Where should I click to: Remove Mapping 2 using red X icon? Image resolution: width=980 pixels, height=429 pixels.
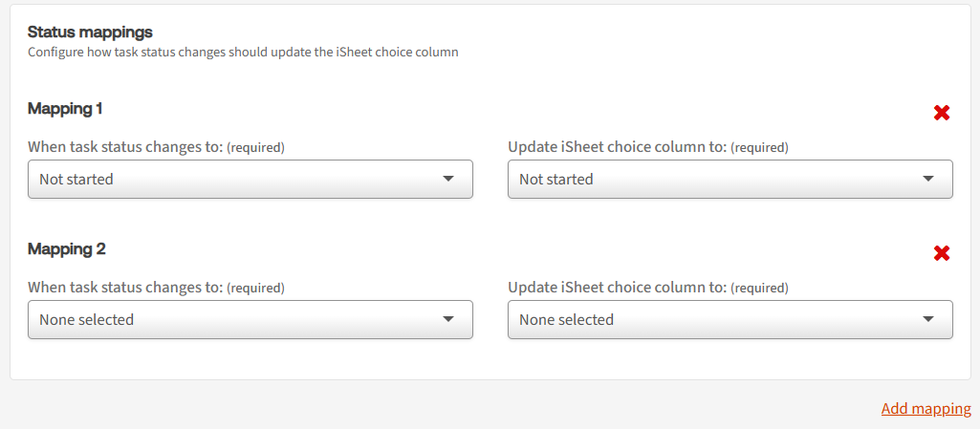(942, 253)
